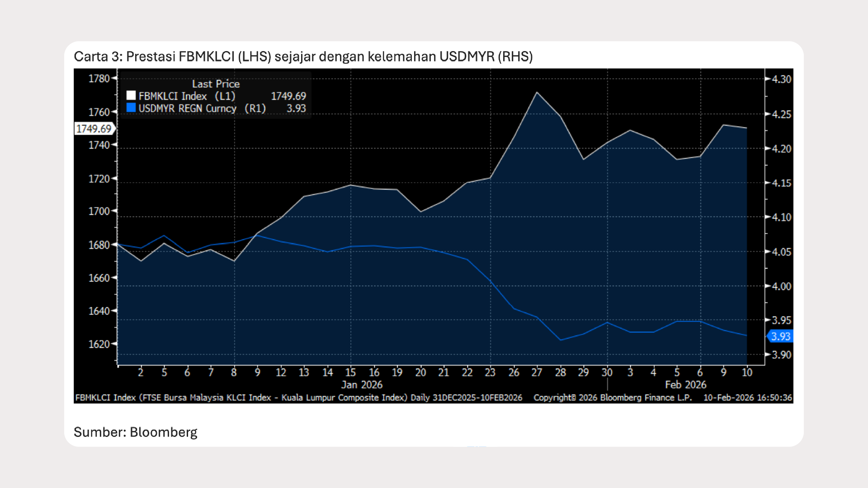Click the Sumber: Bloomberg source link
The width and height of the screenshot is (868, 488).
(x=136, y=432)
